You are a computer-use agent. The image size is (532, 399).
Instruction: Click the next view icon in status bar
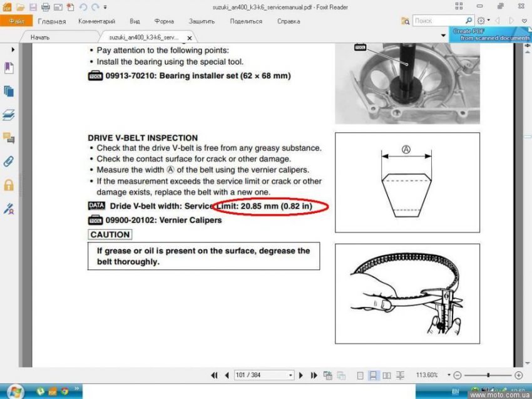pyautogui.click(x=341, y=375)
